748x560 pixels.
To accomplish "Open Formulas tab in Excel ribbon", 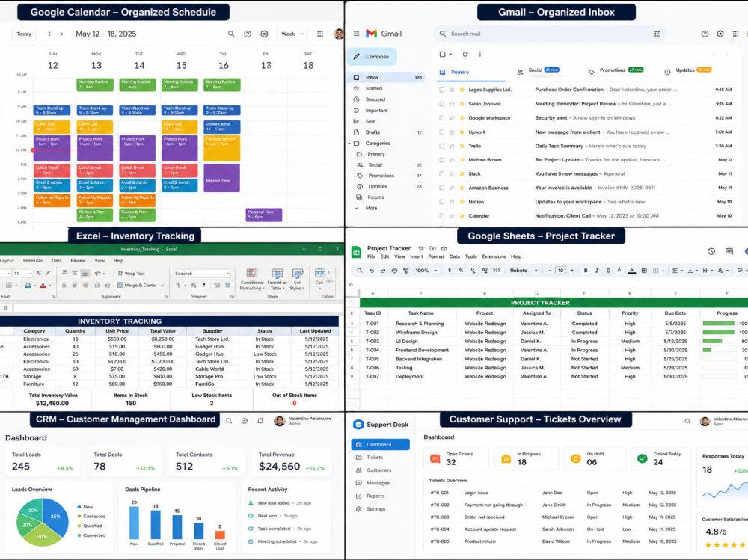I will coord(33,260).
